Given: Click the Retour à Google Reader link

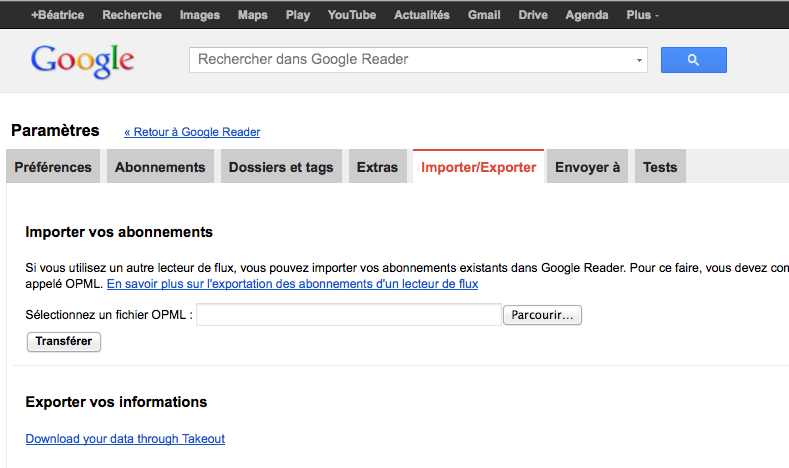Looking at the screenshot, I should click(x=192, y=132).
